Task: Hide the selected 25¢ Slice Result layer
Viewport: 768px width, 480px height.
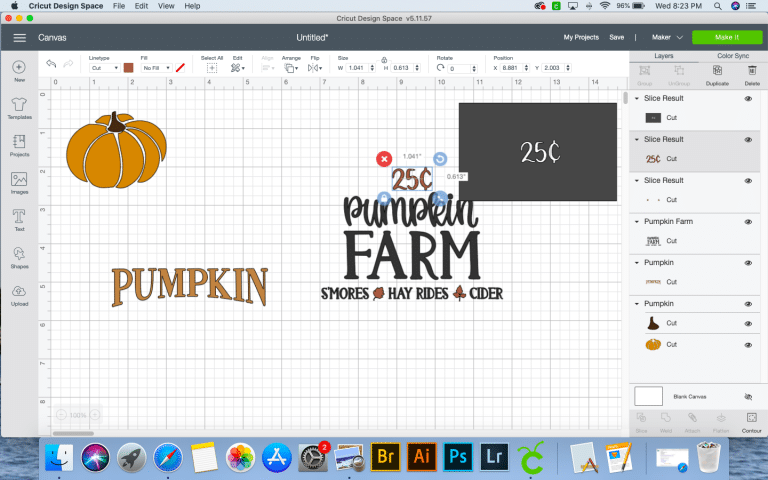Action: click(748, 140)
